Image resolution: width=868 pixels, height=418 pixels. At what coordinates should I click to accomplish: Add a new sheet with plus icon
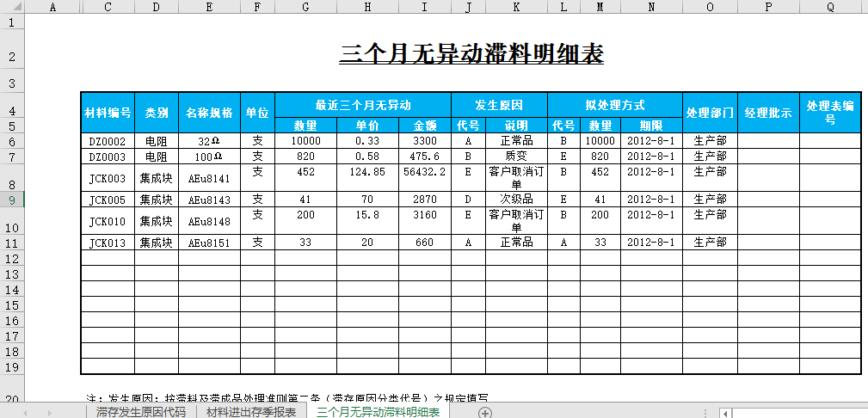point(485,413)
